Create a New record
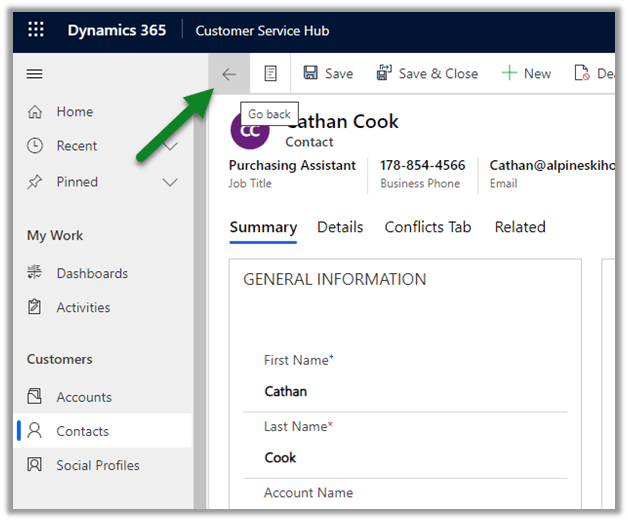 coord(526,74)
